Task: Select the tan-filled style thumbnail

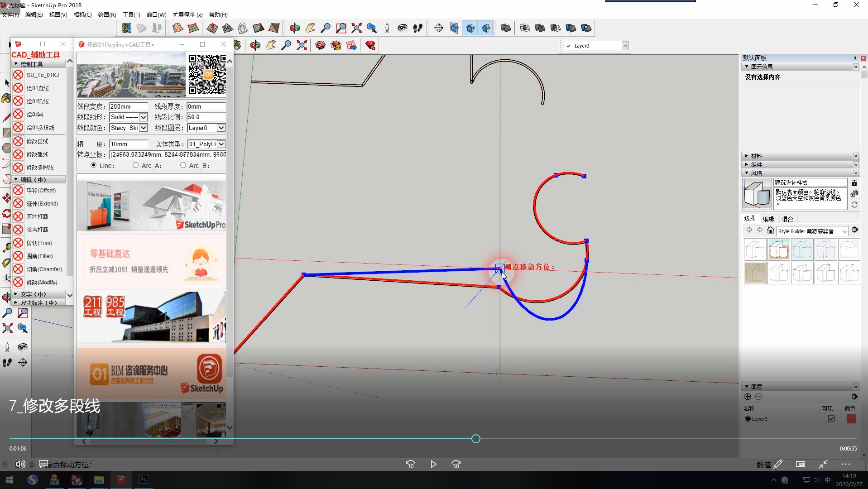Action: click(x=755, y=273)
